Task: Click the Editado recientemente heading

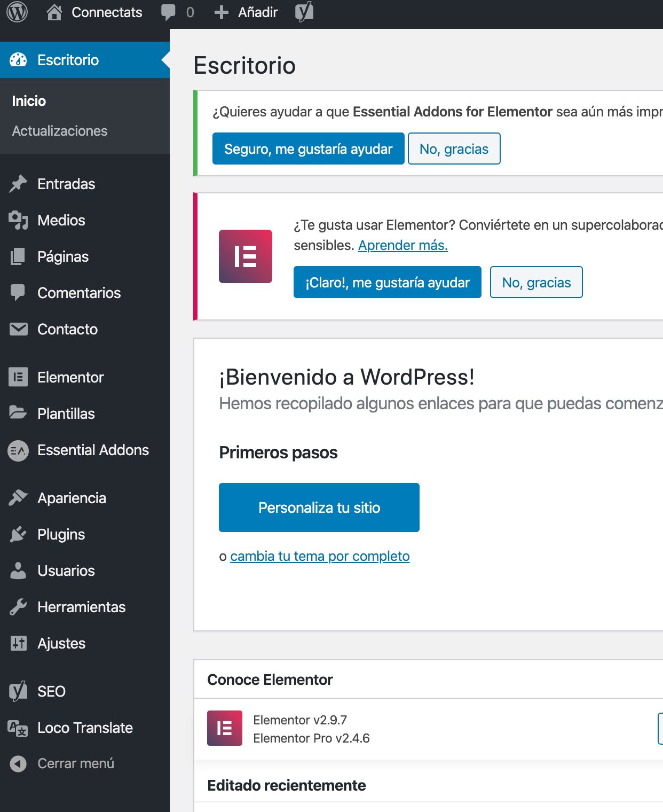Action: [x=287, y=785]
